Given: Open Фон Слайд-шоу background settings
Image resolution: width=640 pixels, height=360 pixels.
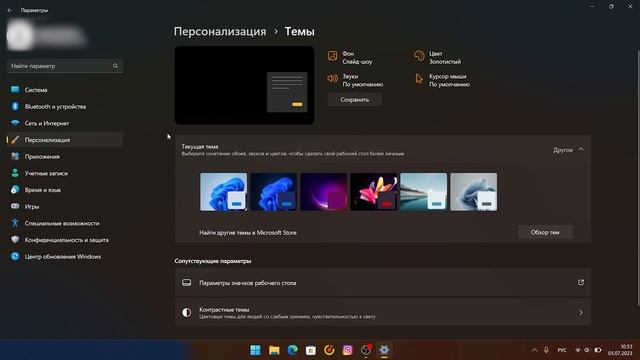Looking at the screenshot, I should pyautogui.click(x=350, y=58).
